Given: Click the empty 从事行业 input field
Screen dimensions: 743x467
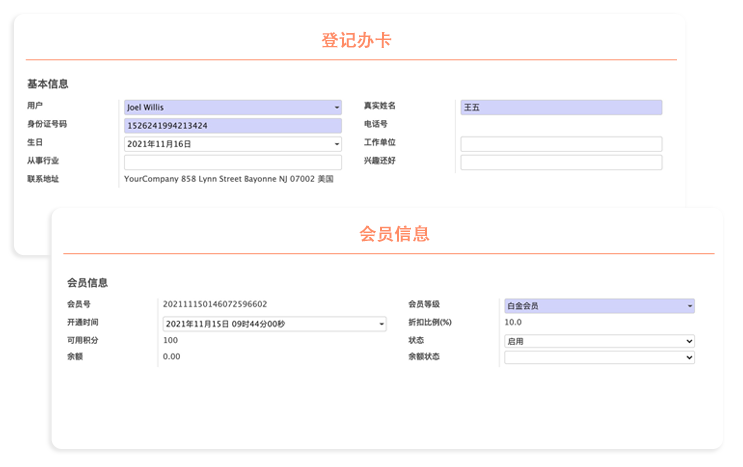Looking at the screenshot, I should pyautogui.click(x=232, y=162).
